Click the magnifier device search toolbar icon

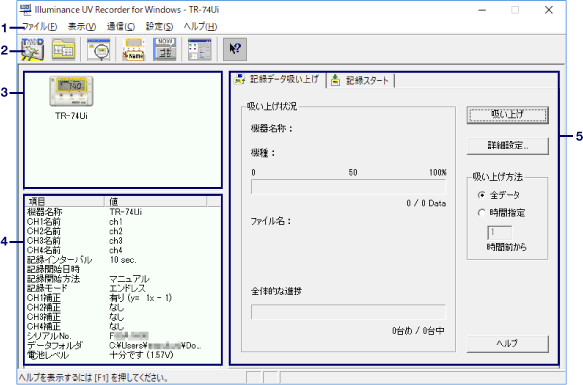coord(99,49)
